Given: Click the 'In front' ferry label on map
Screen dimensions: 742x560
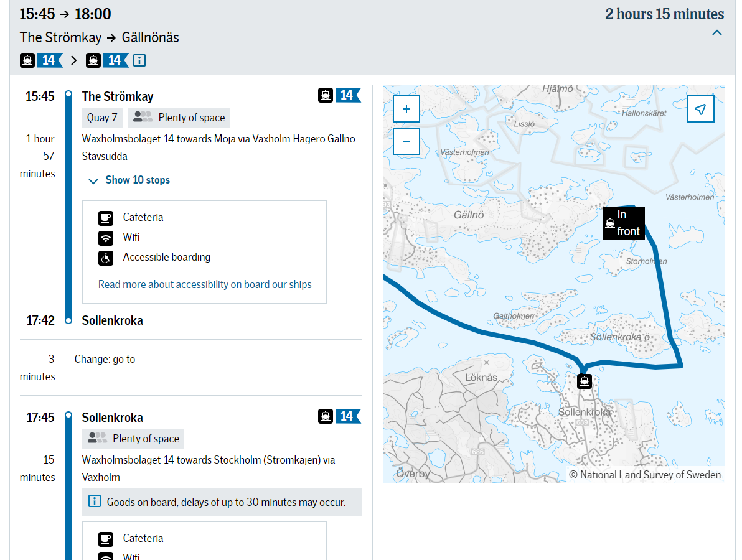Looking at the screenshot, I should point(623,223).
